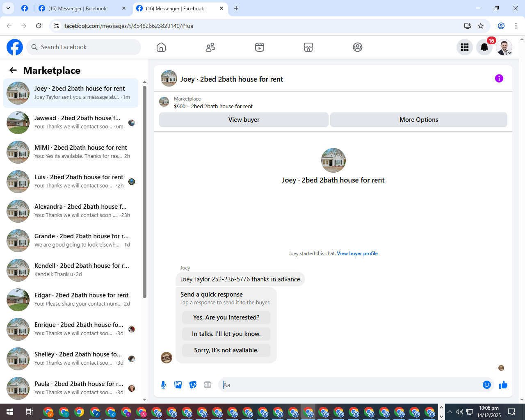
Task: Open Chrome profile icon in toolbar
Action: click(x=501, y=26)
